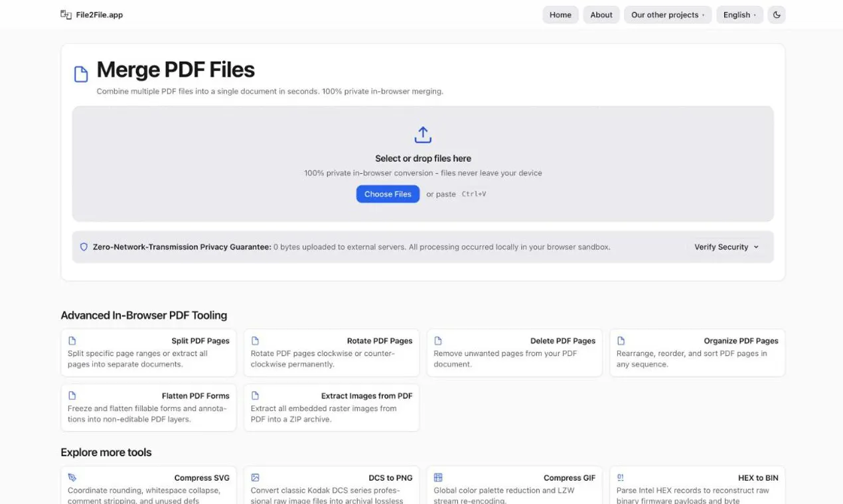This screenshot has height=504, width=843.
Task: Open the Compress GIF tool
Action: [x=514, y=485]
